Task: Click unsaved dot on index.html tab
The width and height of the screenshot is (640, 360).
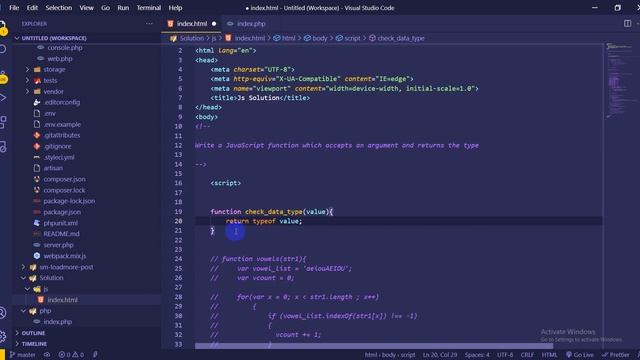Action: click(x=214, y=24)
